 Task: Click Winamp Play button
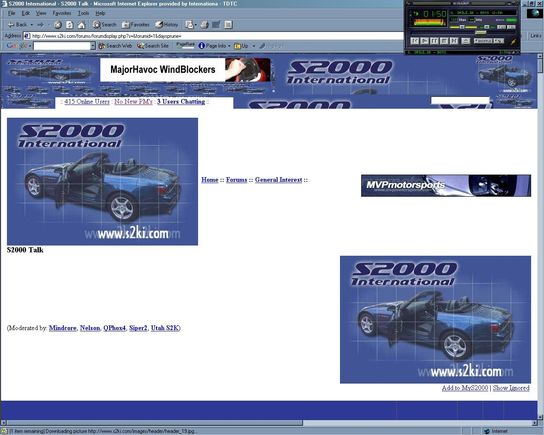[424, 41]
